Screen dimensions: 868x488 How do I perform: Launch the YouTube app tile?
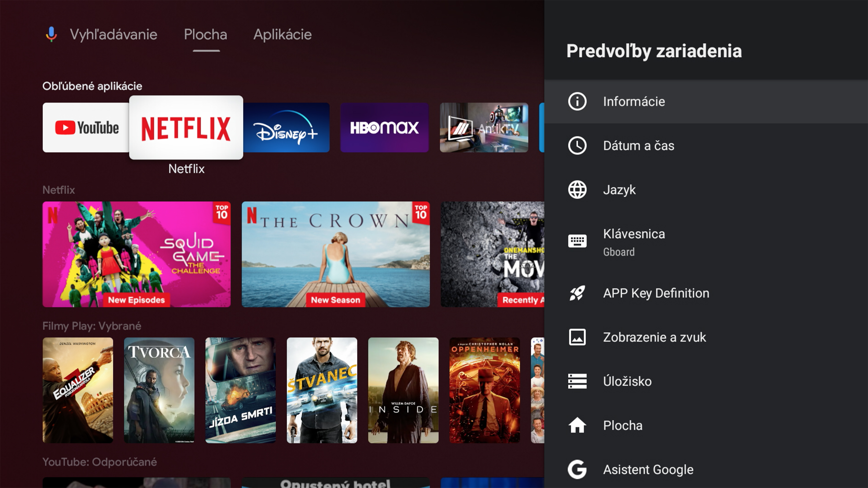pyautogui.click(x=86, y=128)
